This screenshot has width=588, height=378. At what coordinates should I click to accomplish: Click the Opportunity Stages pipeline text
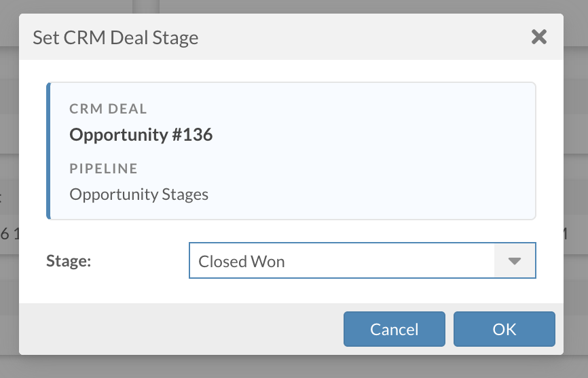(x=139, y=194)
